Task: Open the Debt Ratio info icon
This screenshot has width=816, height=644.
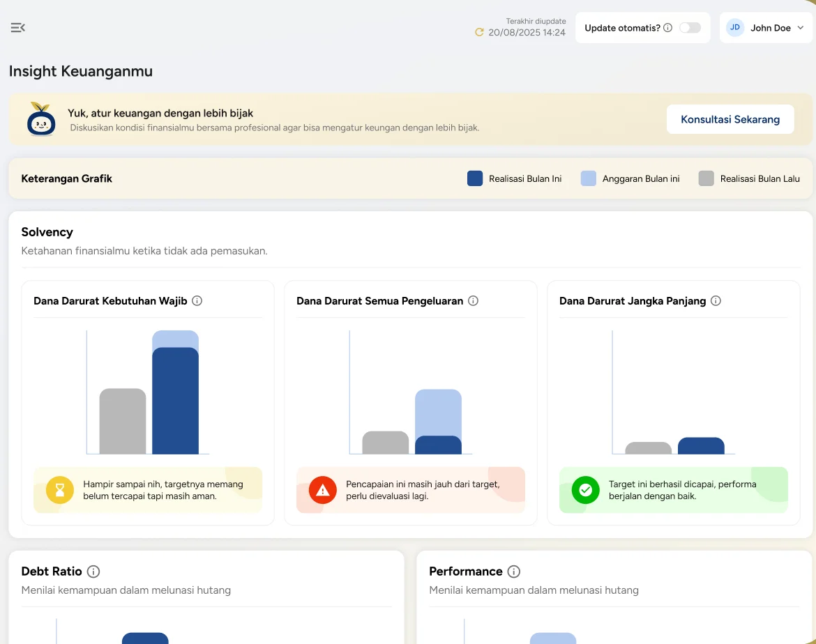Action: pyautogui.click(x=93, y=572)
